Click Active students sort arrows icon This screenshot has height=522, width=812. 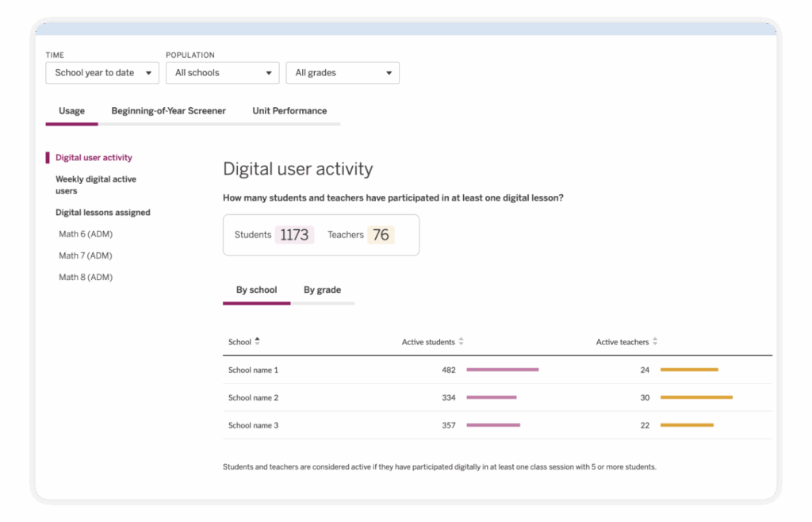pyautogui.click(x=461, y=342)
